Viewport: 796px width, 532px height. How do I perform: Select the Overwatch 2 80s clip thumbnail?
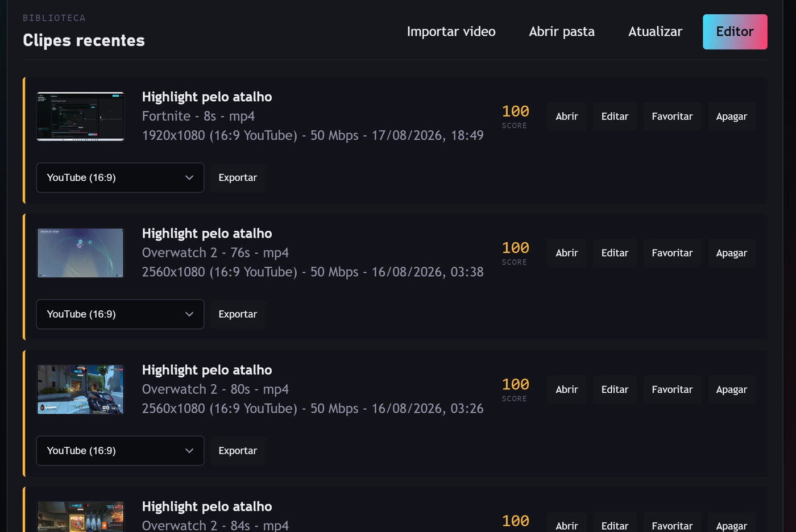coord(80,389)
